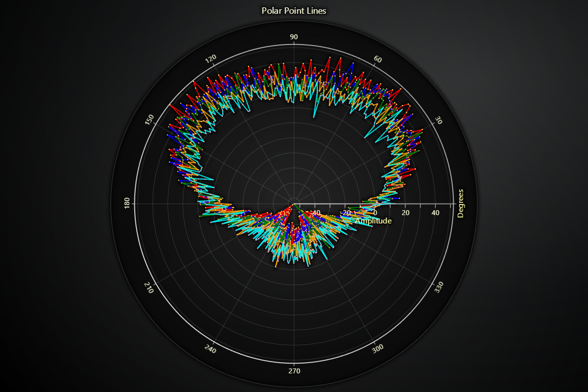Click the amplitude tick label '-20'
The image size is (588, 392).
[x=345, y=213]
